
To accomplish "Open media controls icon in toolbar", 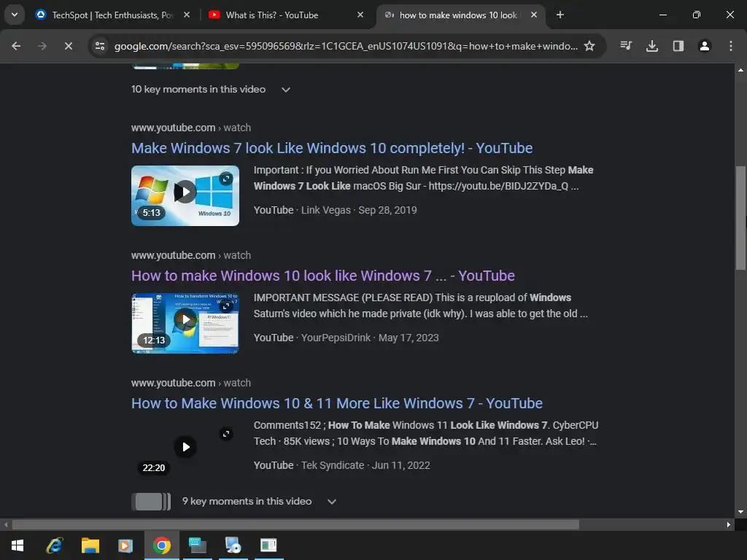I will point(626,46).
